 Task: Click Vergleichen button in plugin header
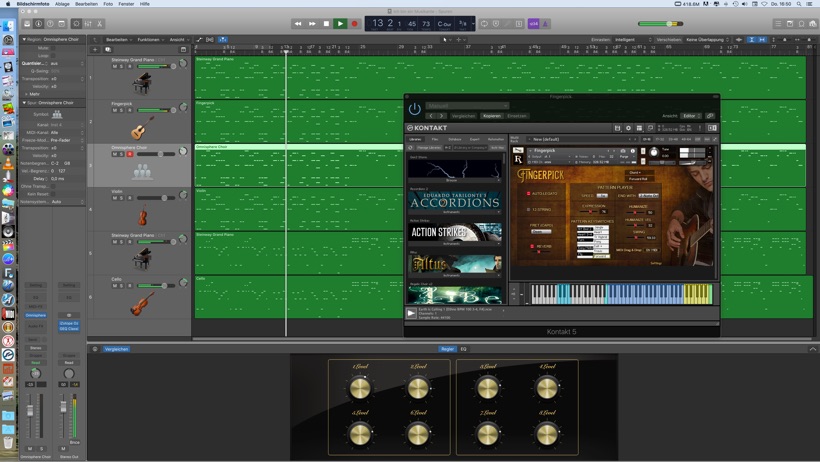(x=463, y=116)
